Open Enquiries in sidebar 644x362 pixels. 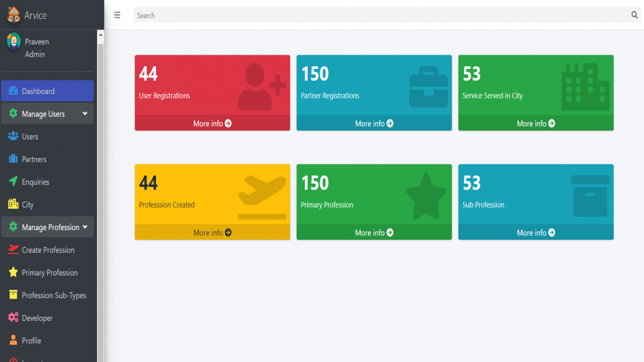click(47, 182)
